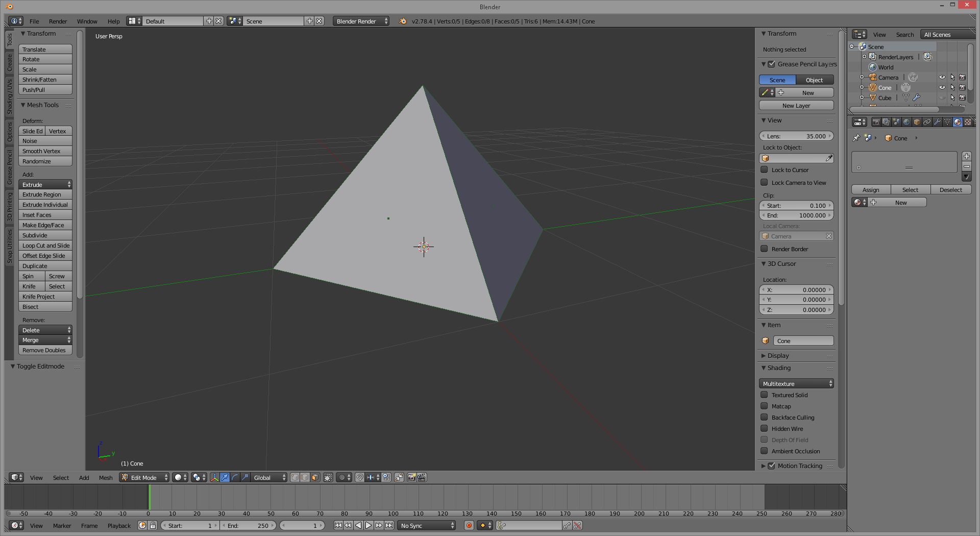
Task: Enable Textured Solid shading option
Action: click(x=764, y=395)
